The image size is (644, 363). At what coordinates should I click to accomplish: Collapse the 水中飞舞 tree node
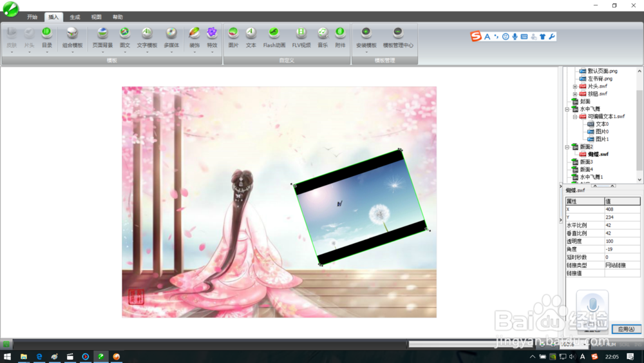[x=567, y=110]
